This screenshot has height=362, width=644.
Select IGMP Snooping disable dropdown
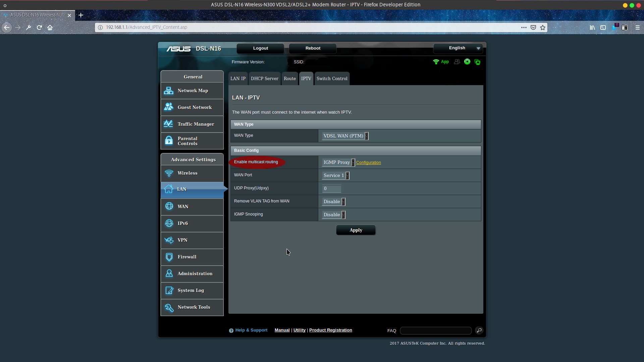point(333,215)
